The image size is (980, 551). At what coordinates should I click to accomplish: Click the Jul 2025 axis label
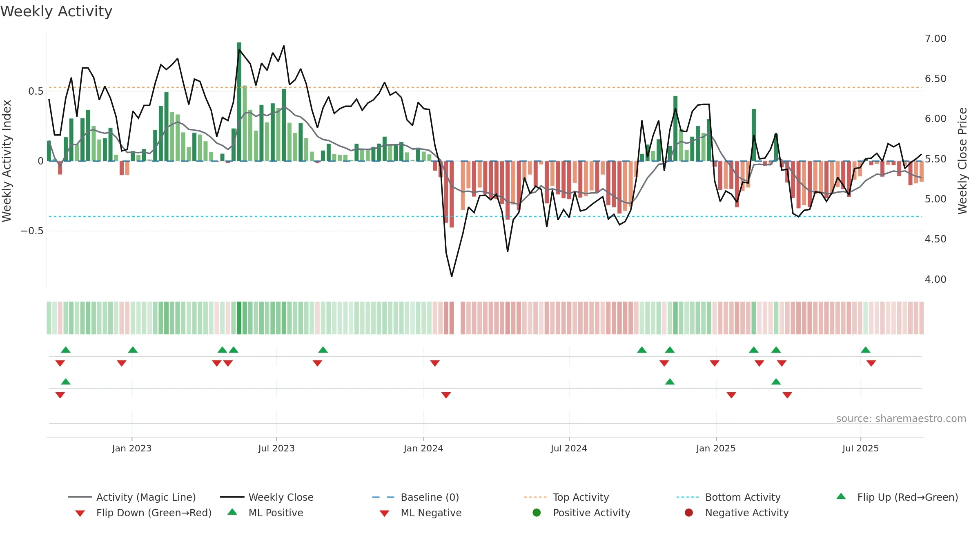point(860,448)
